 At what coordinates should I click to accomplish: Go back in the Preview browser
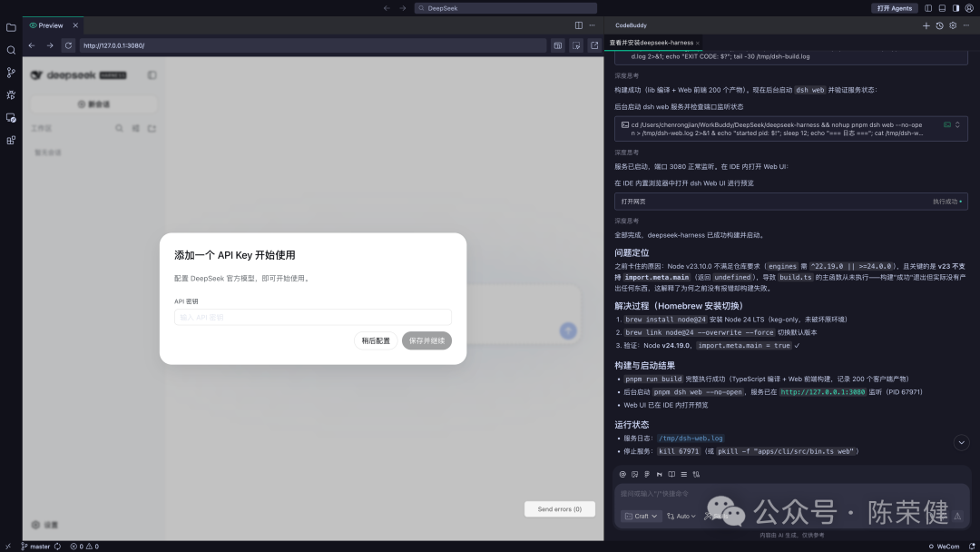tap(31, 45)
